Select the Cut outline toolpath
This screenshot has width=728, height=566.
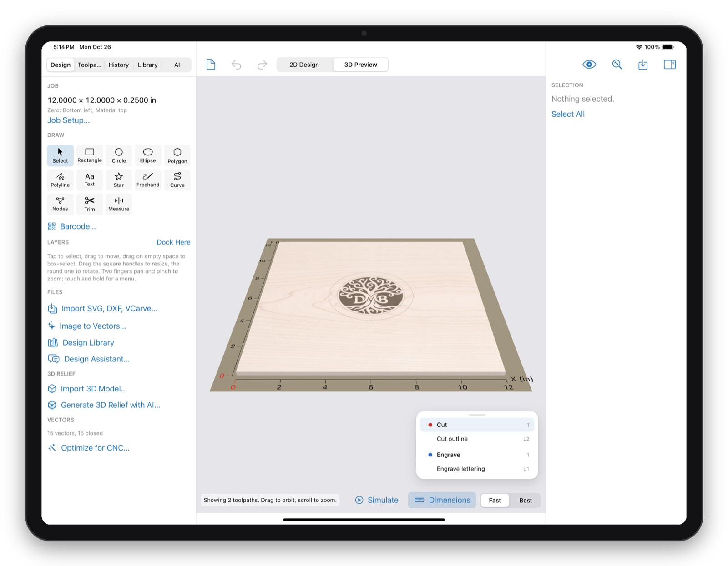(x=477, y=439)
